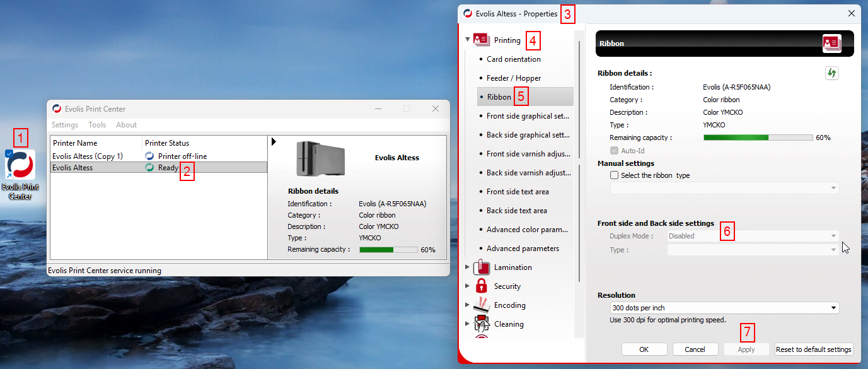Open Front side varnish adjustment item
868x369 pixels.
[528, 154]
